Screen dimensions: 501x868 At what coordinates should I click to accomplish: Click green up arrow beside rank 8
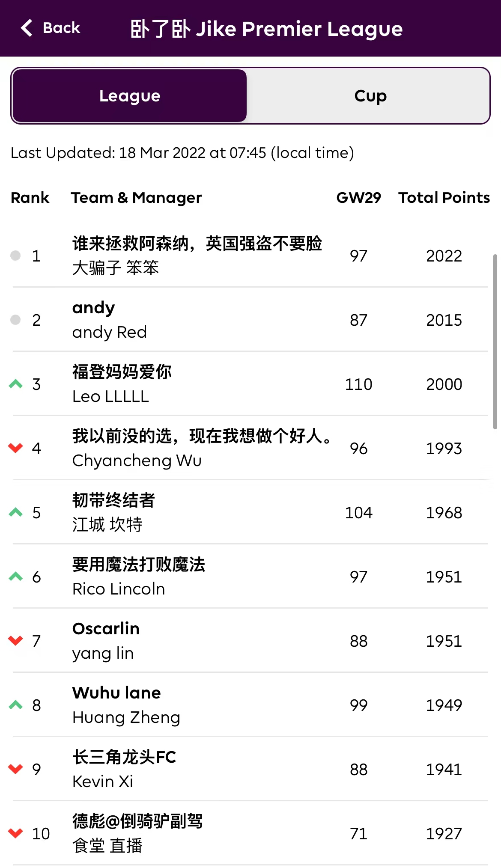click(x=16, y=705)
